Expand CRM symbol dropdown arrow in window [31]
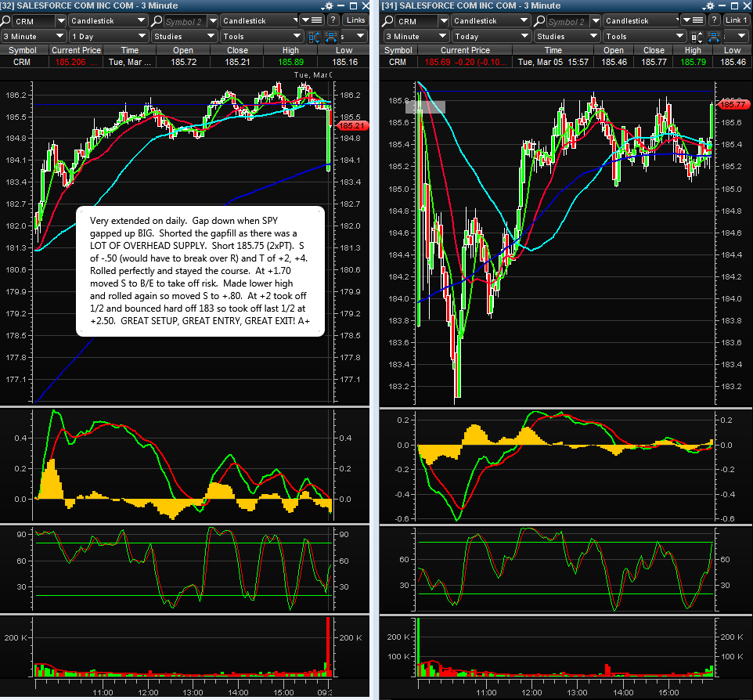This screenshot has height=700, width=753. [x=444, y=20]
